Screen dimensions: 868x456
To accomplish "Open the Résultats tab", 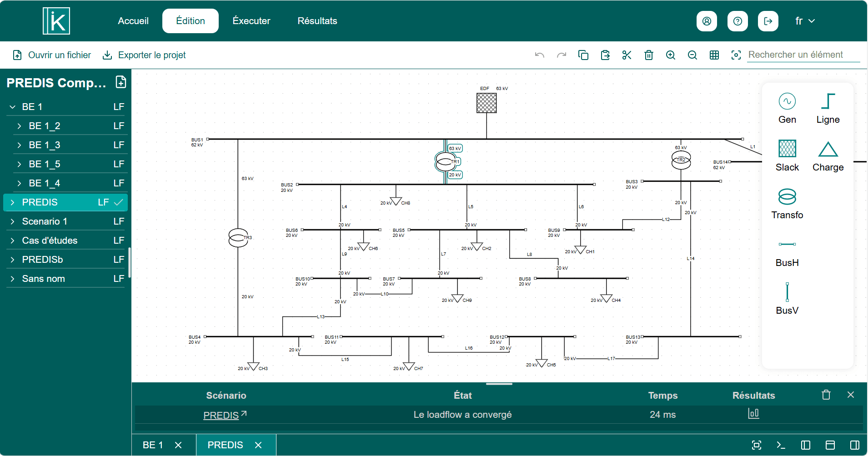I will pos(317,21).
